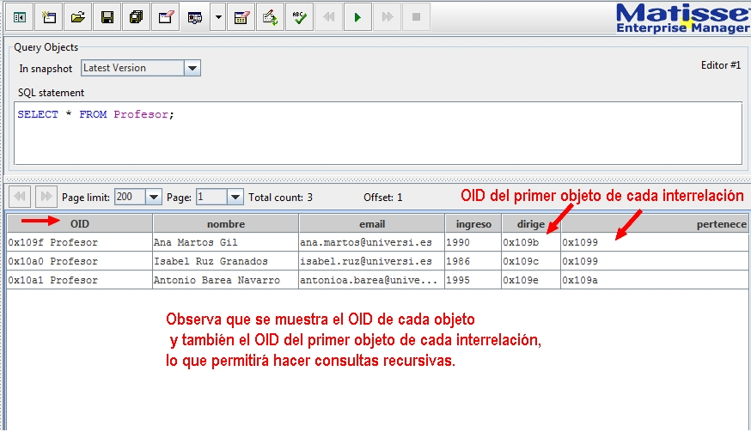Screen dimensions: 751x431
Task: Click the dirige value 0x109e
Action: click(531, 280)
